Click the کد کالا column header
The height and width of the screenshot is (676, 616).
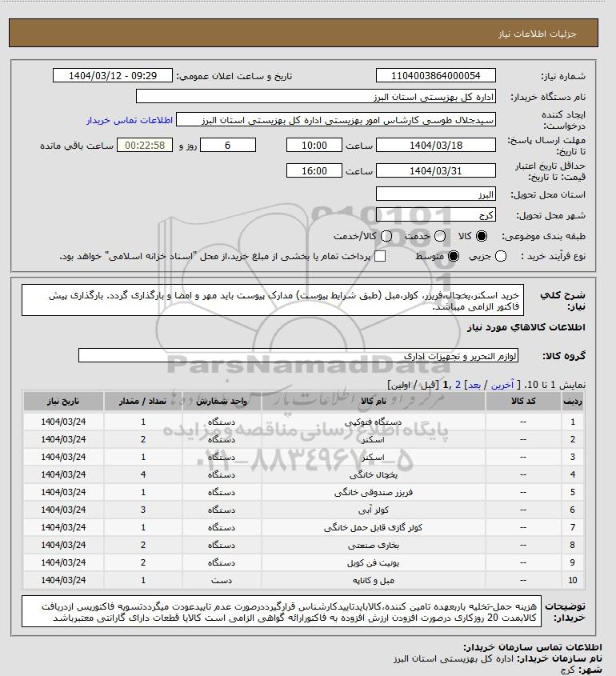(523, 401)
